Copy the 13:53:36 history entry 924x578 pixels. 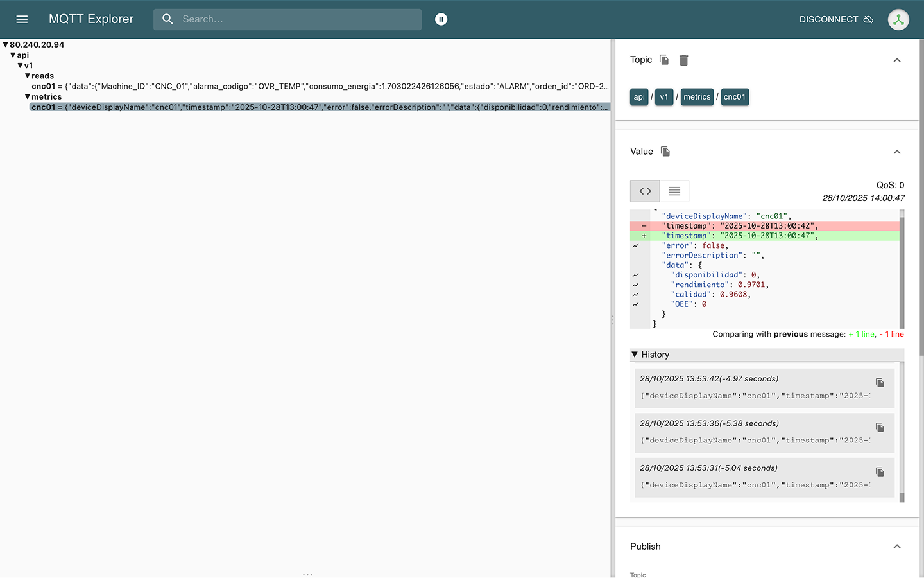click(880, 428)
